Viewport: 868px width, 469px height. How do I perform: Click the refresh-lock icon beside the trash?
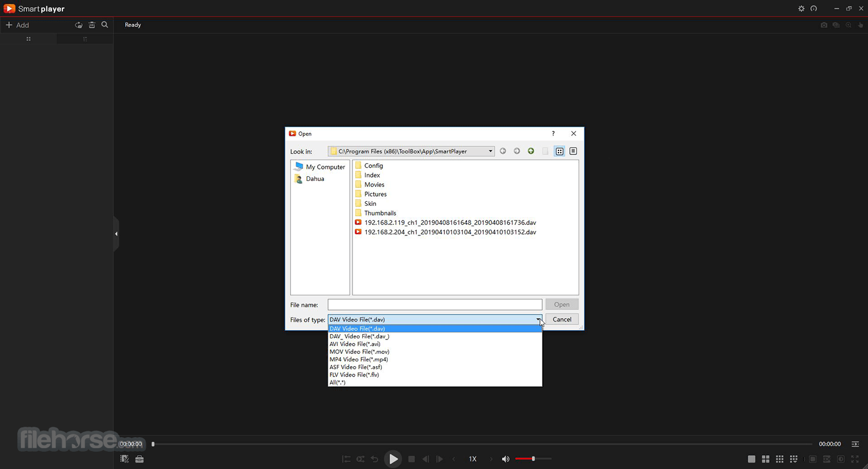point(79,25)
